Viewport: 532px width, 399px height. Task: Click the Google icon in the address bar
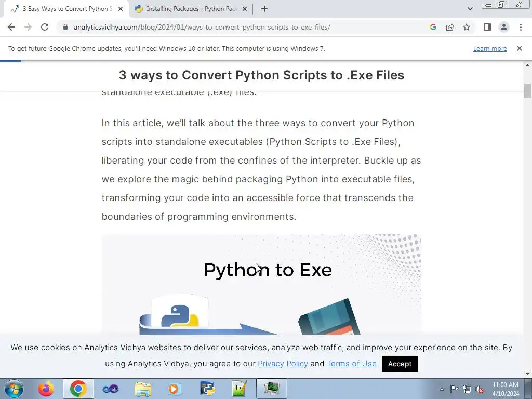(x=433, y=27)
